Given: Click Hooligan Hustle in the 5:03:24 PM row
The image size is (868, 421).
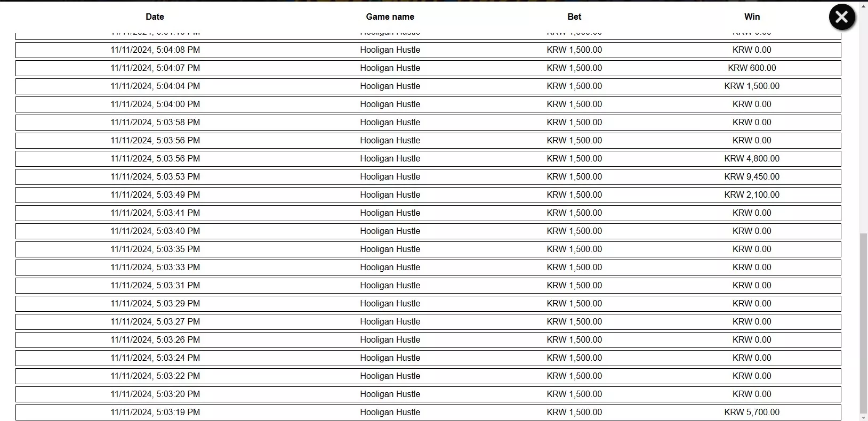Looking at the screenshot, I should point(390,358).
